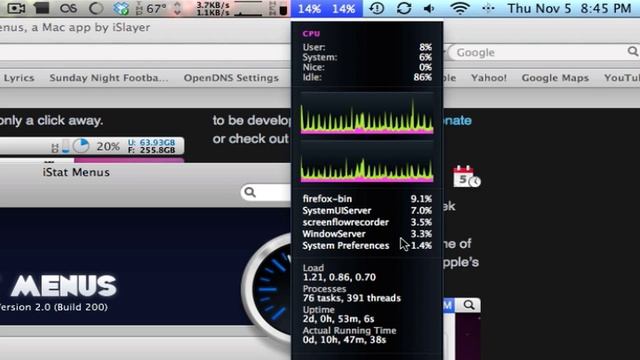Open the volume speaker menu
Image resolution: width=640 pixels, height=360 pixels.
point(429,8)
